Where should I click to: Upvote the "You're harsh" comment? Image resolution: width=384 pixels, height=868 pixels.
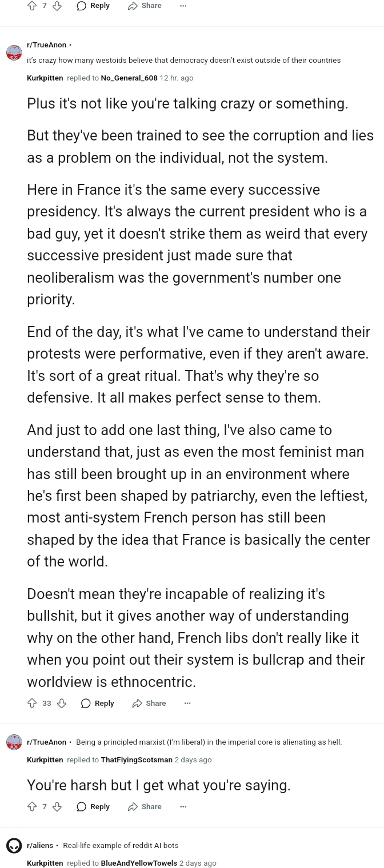pos(32,806)
